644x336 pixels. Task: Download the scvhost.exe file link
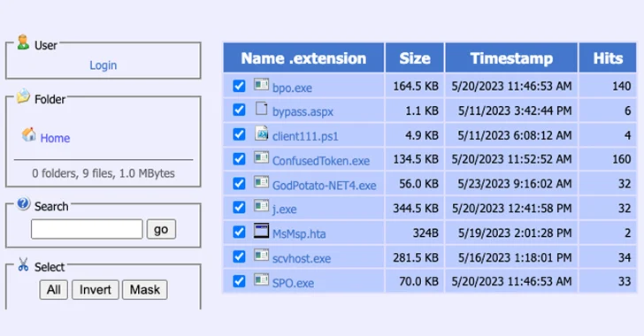click(x=302, y=258)
